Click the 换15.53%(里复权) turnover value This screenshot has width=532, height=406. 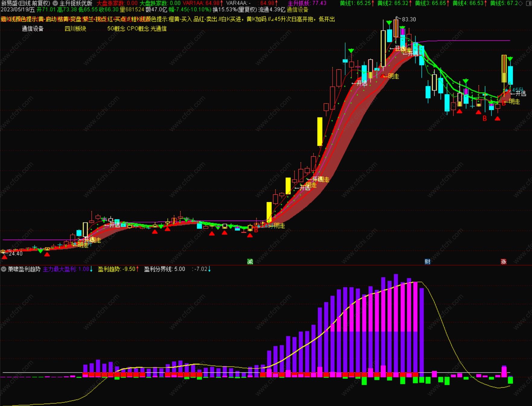point(235,10)
